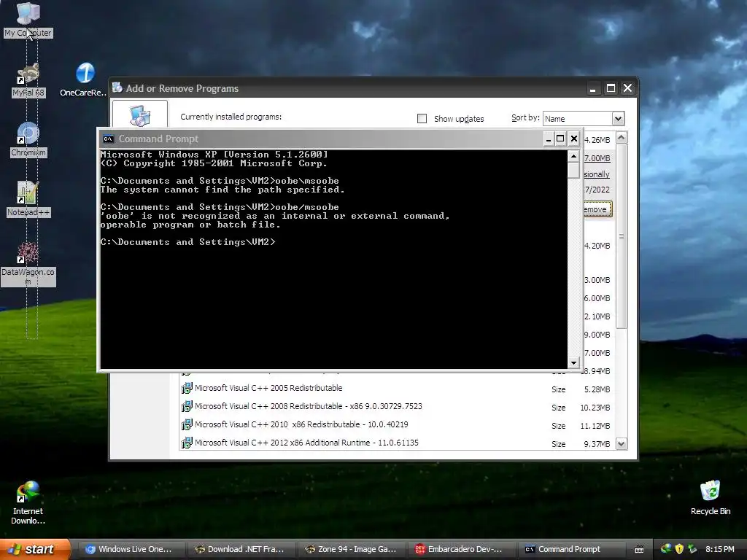Maximize the Add or Remove Programs window
The width and height of the screenshot is (747, 560).
click(611, 88)
